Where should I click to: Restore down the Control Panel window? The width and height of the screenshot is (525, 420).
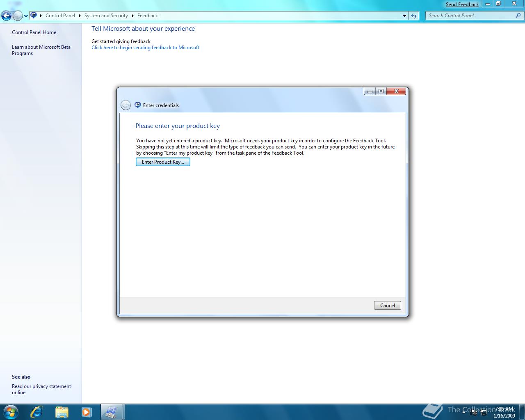[498, 4]
